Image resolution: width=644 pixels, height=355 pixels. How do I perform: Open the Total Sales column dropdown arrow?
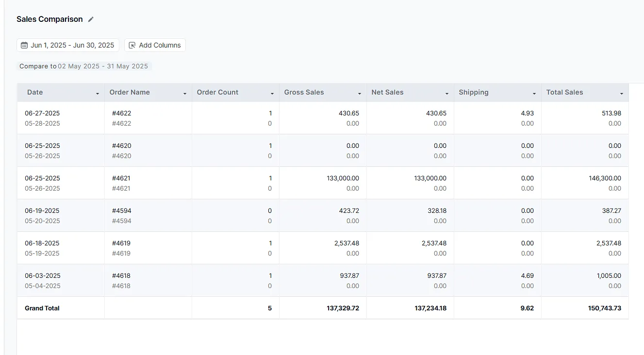[x=622, y=93]
